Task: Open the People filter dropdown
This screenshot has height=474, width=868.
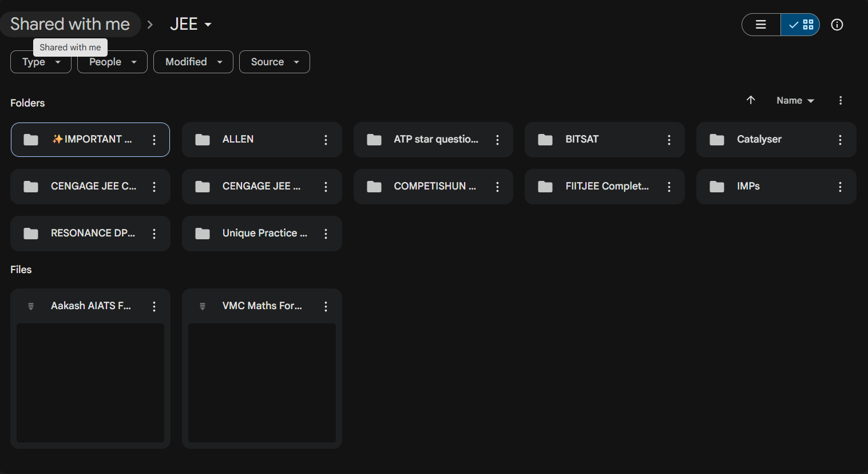Action: tap(112, 62)
